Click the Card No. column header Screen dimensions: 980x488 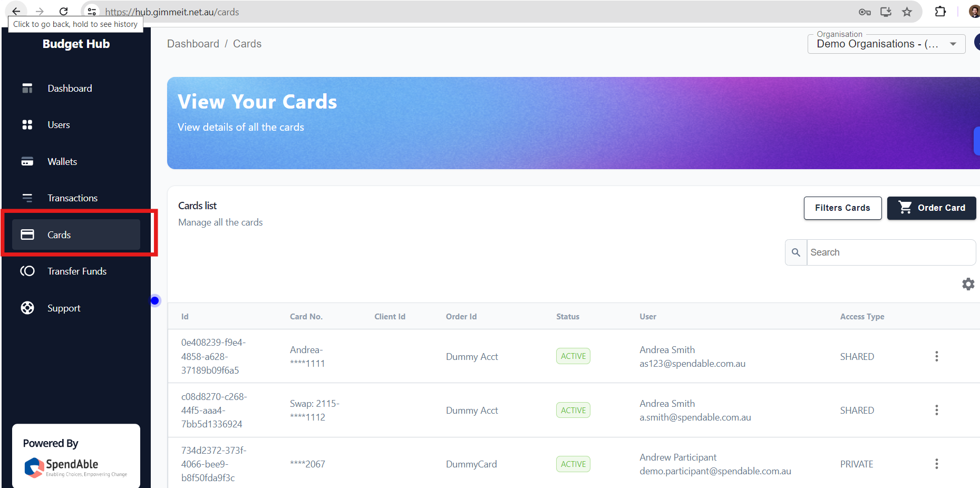pos(306,317)
